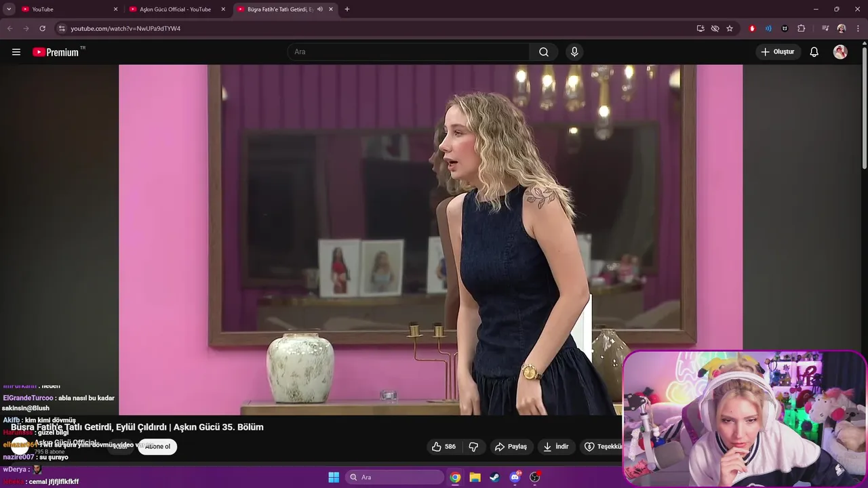Open the red hand blocker extension
Image resolution: width=868 pixels, height=488 pixels.
coord(752,28)
